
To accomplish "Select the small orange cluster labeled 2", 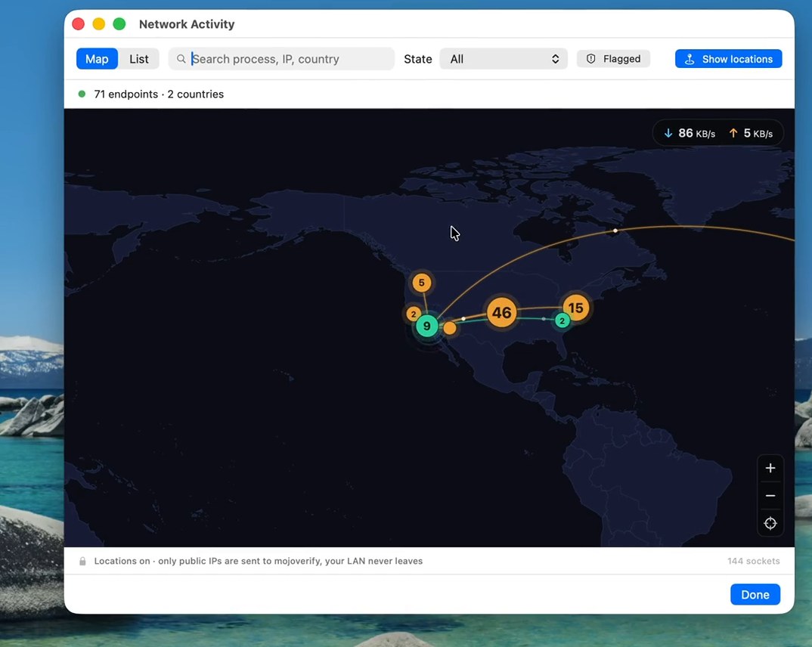I will [414, 314].
